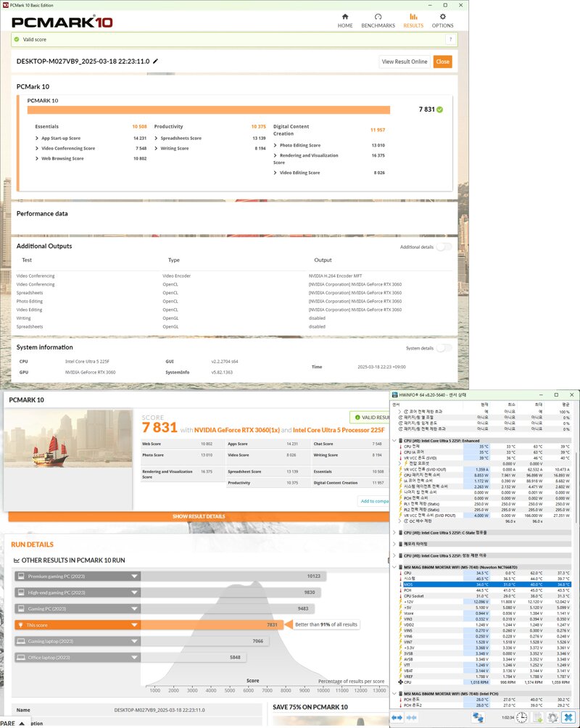The width and height of the screenshot is (580, 728).
Task: Open the BENCHMARKS tab
Action: point(378,21)
